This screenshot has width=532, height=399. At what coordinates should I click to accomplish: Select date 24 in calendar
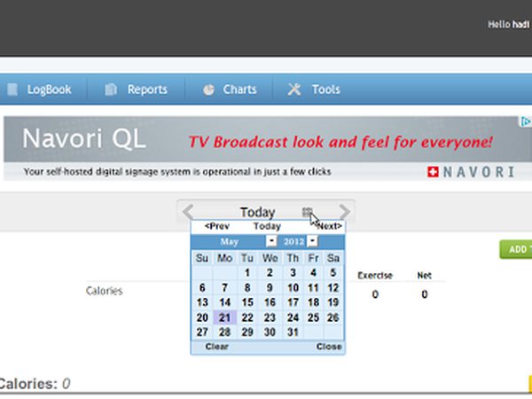tap(293, 317)
